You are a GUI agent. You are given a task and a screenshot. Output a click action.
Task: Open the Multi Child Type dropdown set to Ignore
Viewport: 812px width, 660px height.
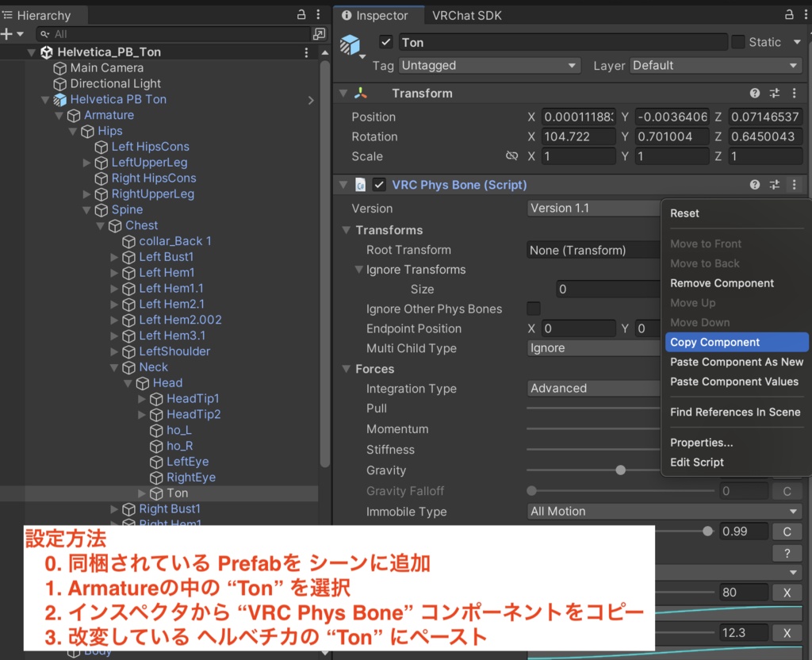(593, 348)
